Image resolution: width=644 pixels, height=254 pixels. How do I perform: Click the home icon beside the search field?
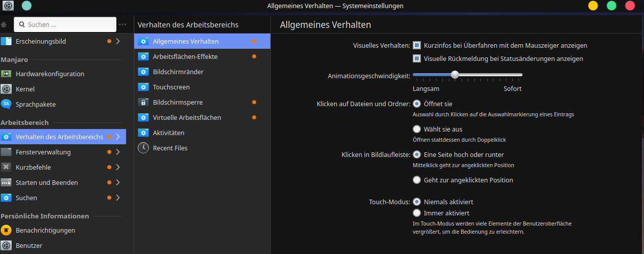4,24
